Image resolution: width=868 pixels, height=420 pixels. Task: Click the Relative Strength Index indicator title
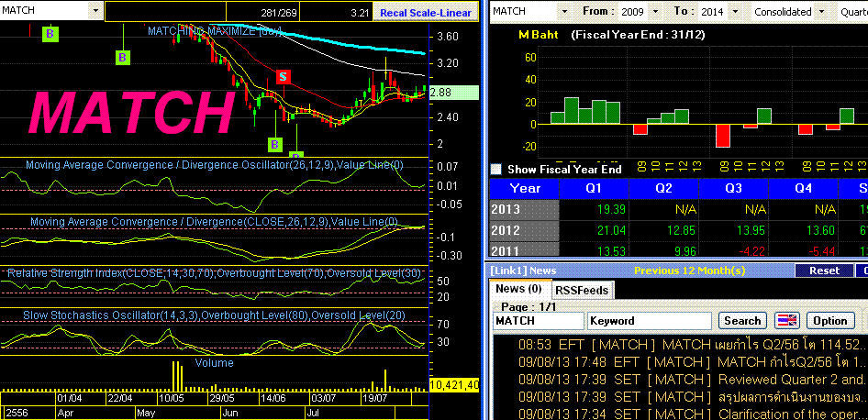[x=214, y=272]
